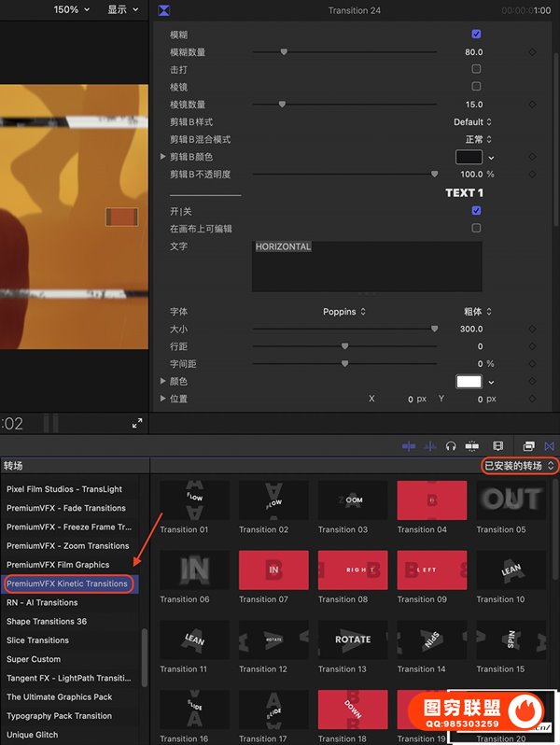Open the Poppins font dropdown
This screenshot has height=745, width=560.
coord(343,312)
